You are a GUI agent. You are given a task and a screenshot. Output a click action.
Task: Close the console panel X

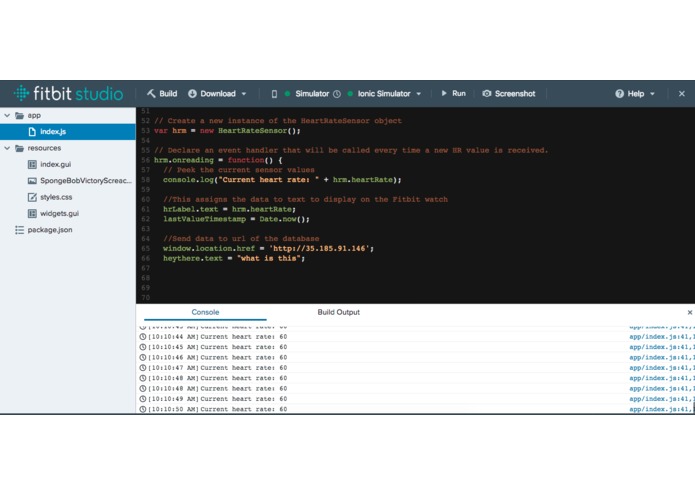(690, 312)
